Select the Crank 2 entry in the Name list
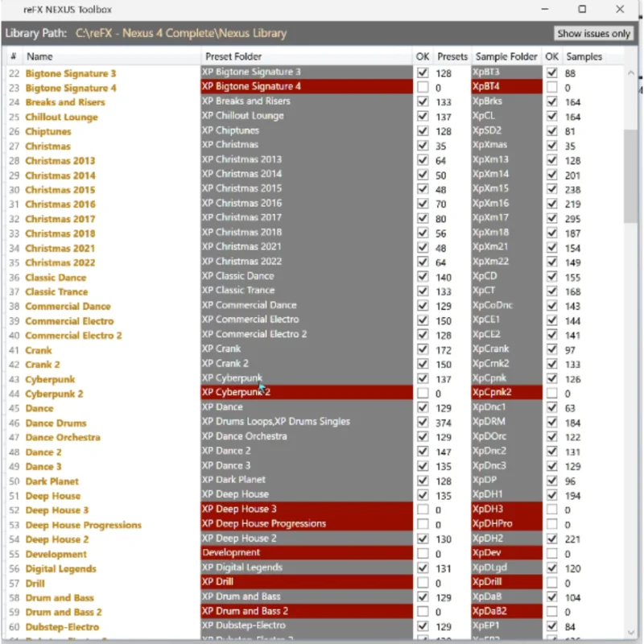The width and height of the screenshot is (644, 644). tap(56, 364)
